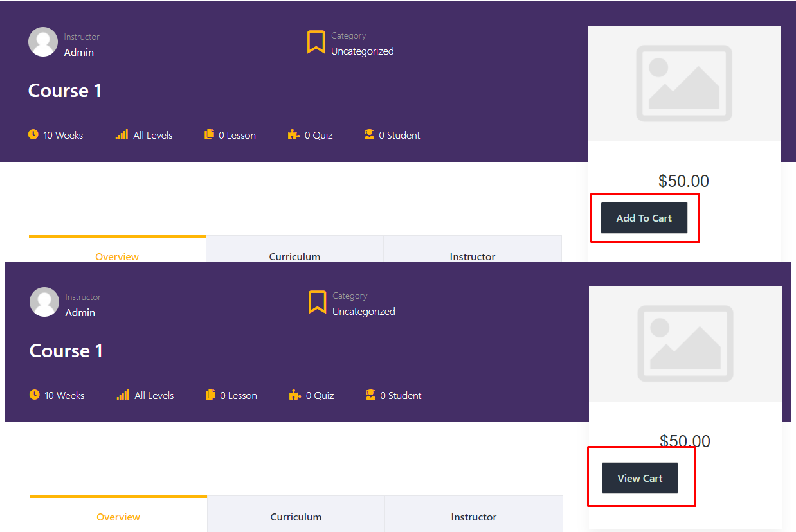The width and height of the screenshot is (796, 532).
Task: Click course image placeholder above Add To Cart
Action: 683,84
